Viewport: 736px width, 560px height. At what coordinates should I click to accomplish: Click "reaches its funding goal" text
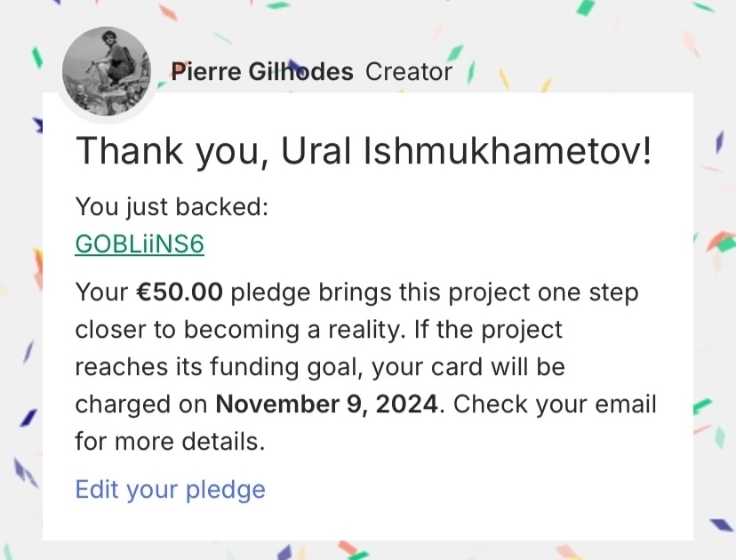pyautogui.click(x=220, y=366)
